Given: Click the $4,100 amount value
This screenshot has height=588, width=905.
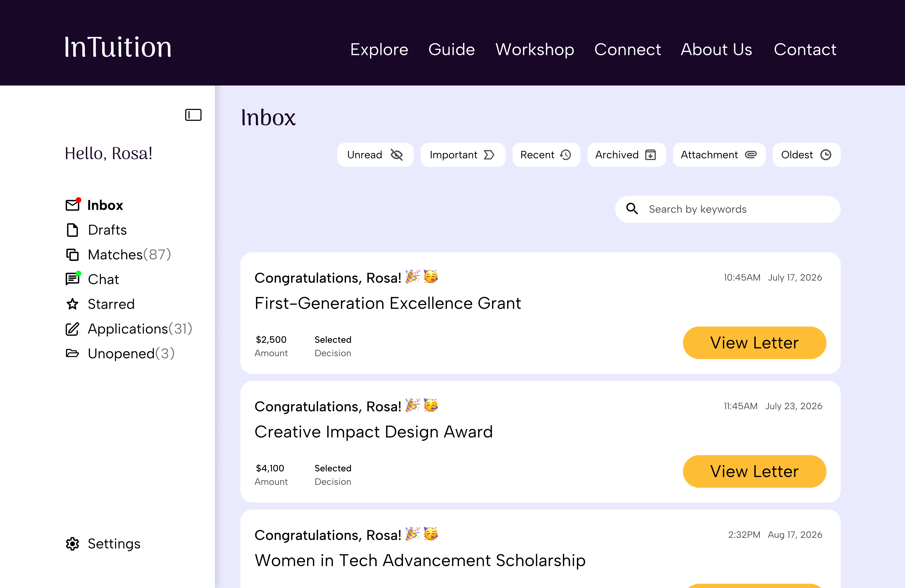Looking at the screenshot, I should point(270,468).
